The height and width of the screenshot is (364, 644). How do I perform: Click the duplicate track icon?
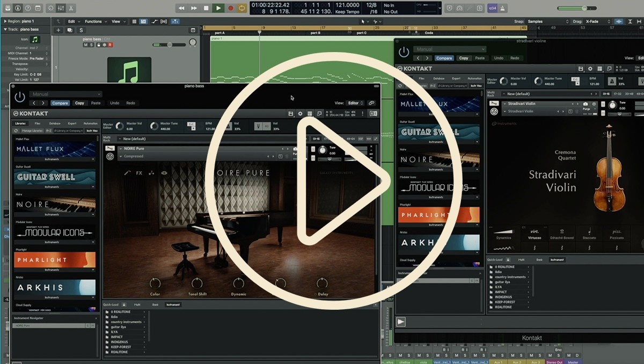pos(70,30)
